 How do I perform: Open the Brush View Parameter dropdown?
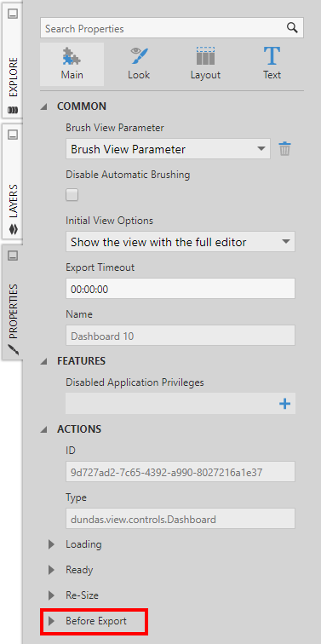point(168,149)
